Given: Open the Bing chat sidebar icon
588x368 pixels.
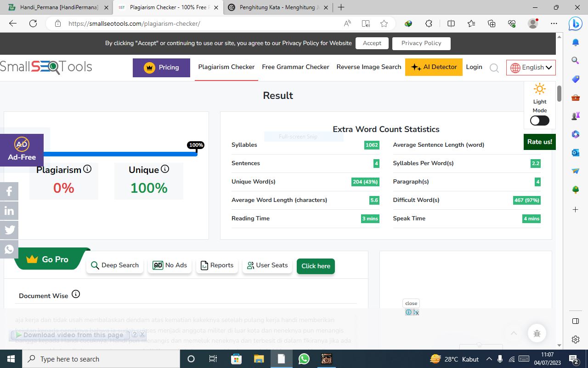Looking at the screenshot, I should pos(576,23).
